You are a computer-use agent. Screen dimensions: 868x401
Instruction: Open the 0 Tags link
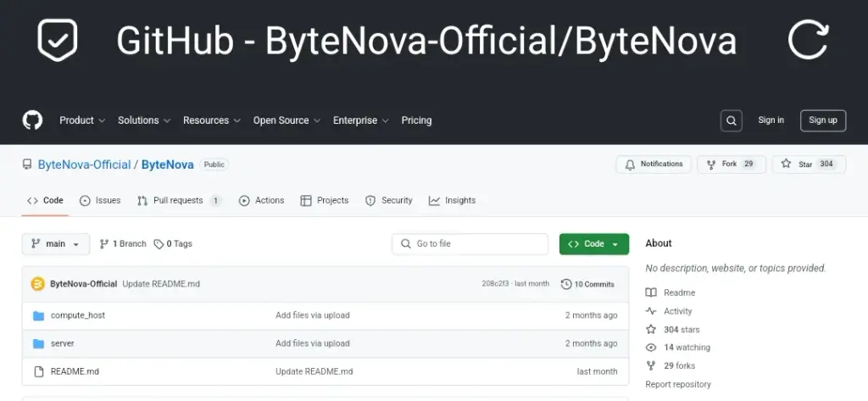[173, 243]
